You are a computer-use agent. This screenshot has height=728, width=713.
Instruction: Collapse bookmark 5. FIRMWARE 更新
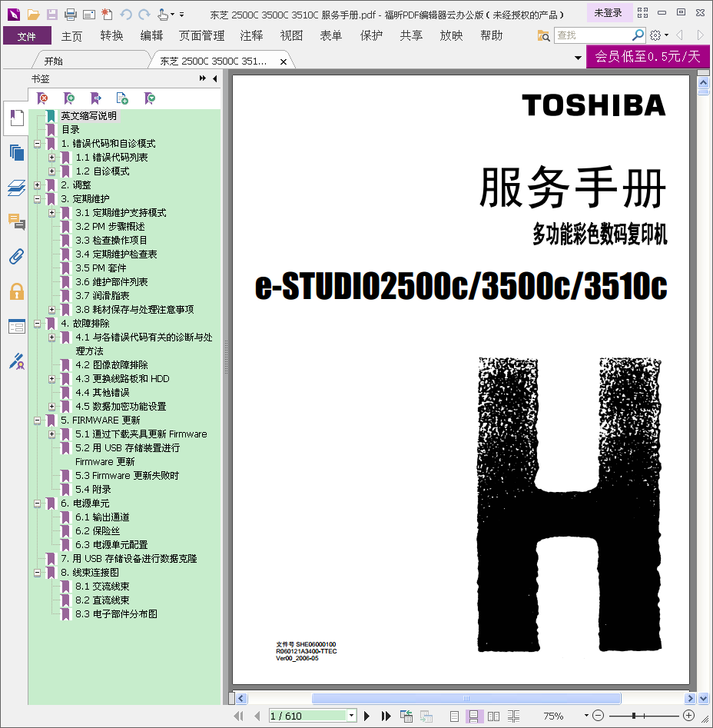click(38, 421)
